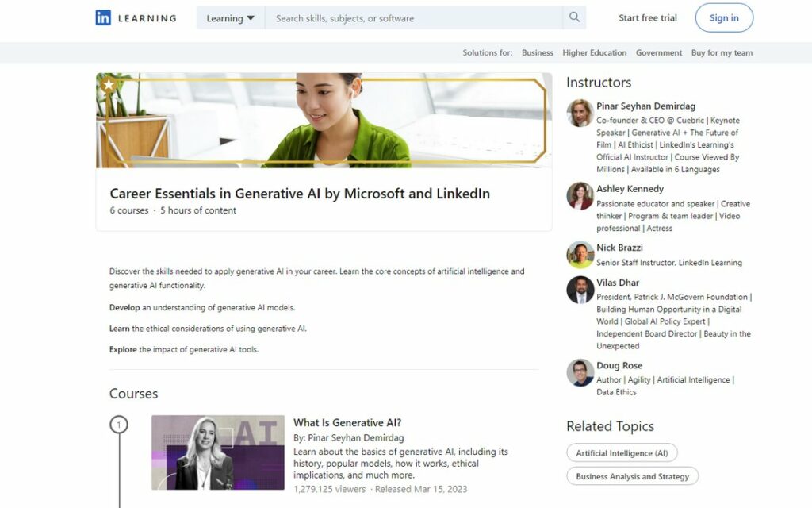Viewport: 812px width, 508px height.
Task: Select Business from the solutions menu
Action: (537, 52)
